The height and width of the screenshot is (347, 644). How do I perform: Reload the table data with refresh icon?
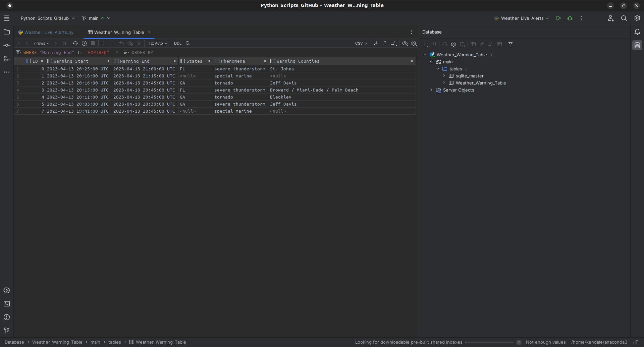click(x=75, y=43)
